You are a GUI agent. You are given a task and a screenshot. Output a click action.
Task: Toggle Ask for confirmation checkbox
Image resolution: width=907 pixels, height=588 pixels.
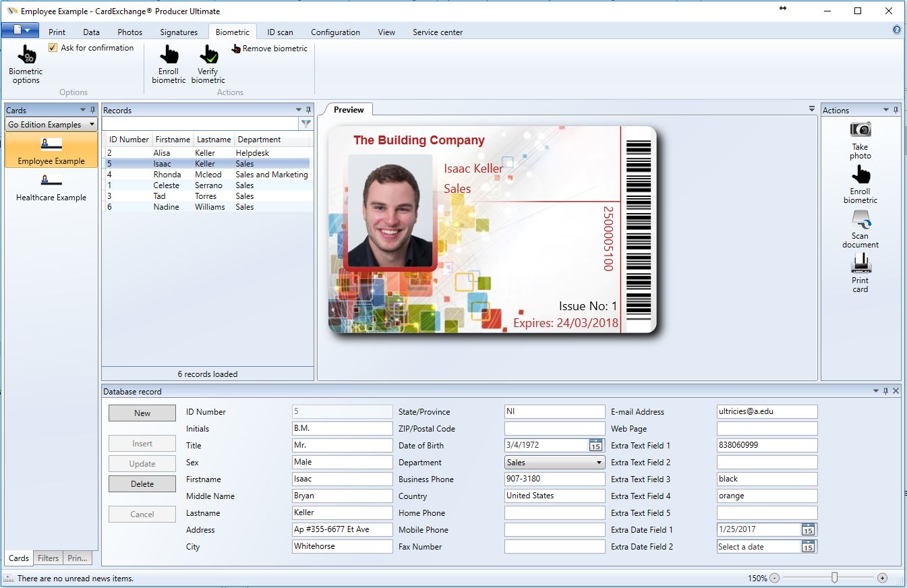pos(53,48)
